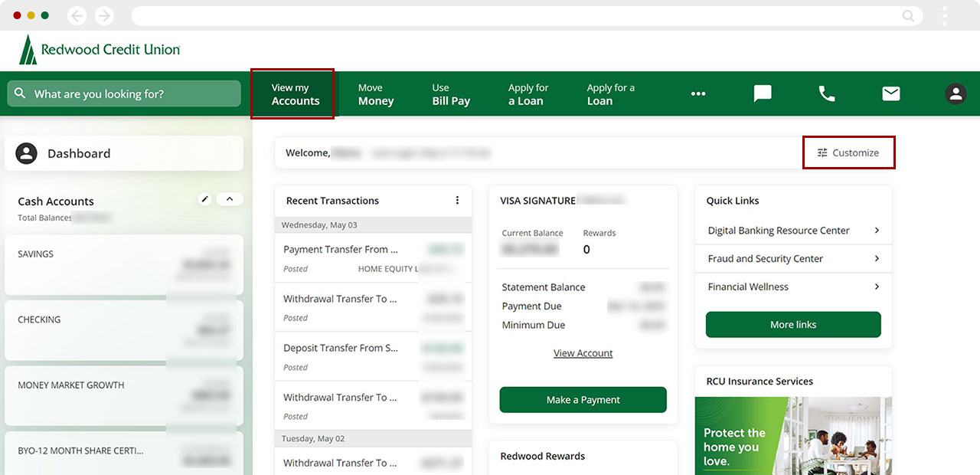Click browser back arrow

[x=77, y=15]
